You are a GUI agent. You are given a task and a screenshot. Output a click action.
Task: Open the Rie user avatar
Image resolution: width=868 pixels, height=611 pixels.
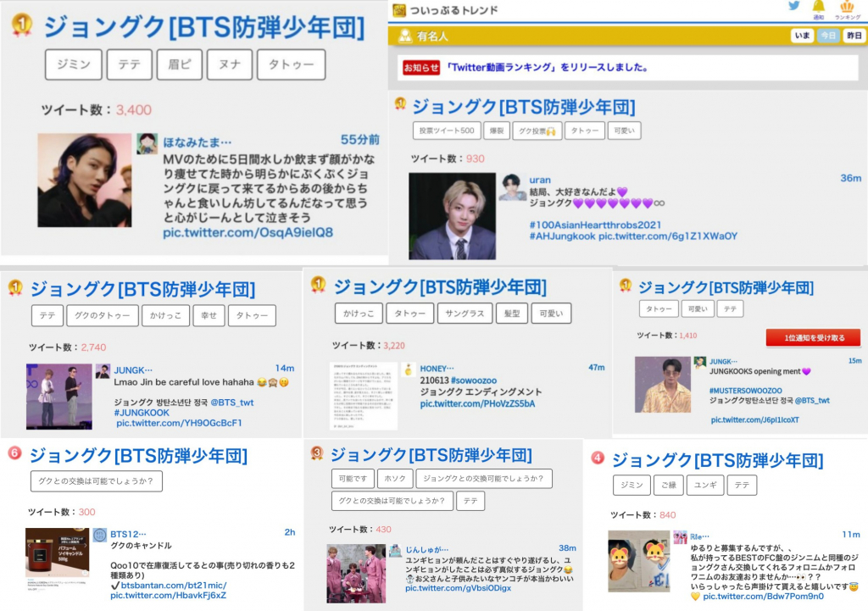pyautogui.click(x=680, y=536)
